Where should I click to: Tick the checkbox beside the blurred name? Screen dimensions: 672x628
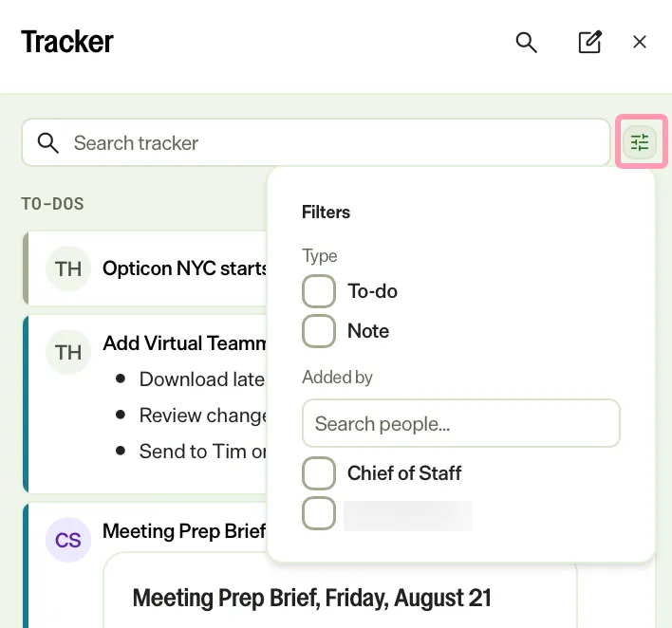pyautogui.click(x=318, y=513)
